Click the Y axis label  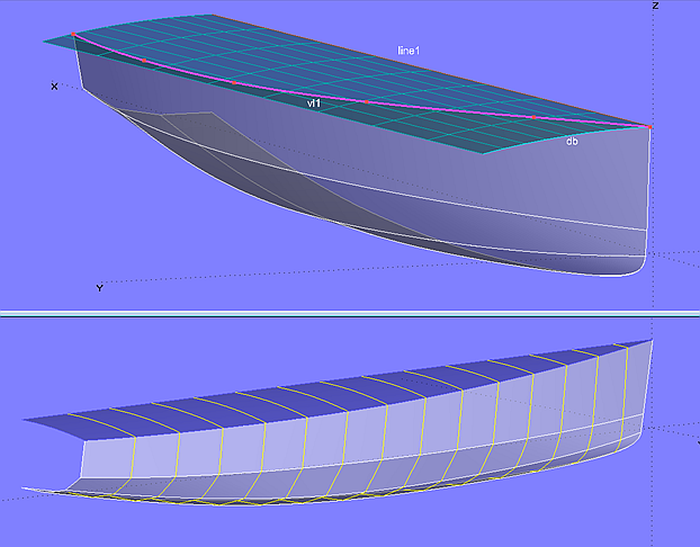point(99,288)
